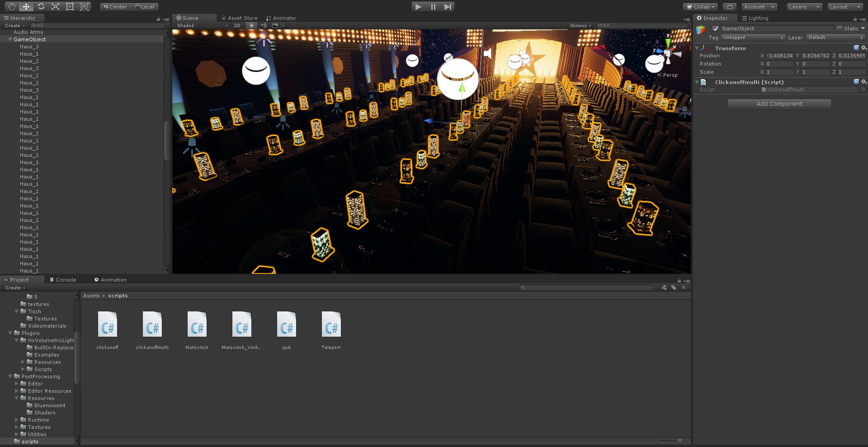Toggle pivot Center handle mode
868x447 pixels.
[x=115, y=7]
